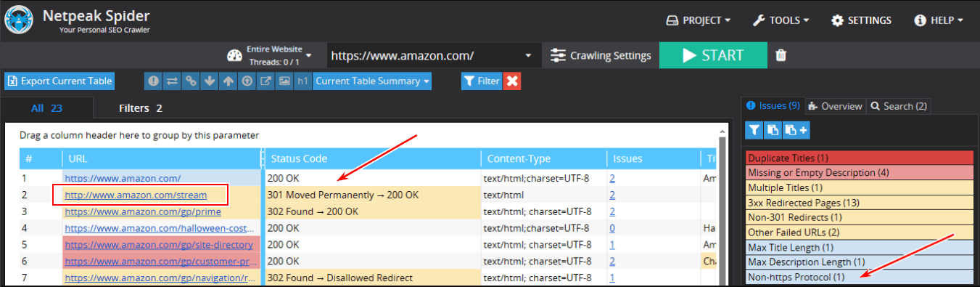The image size is (980, 287).
Task: Click the 301 Moved Permanently status cell
Action: [373, 195]
